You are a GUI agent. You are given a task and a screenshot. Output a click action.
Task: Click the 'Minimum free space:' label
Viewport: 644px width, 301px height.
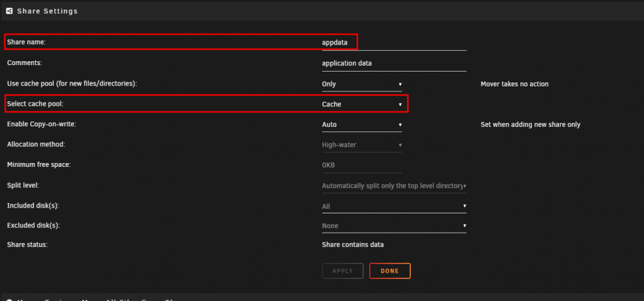(39, 165)
